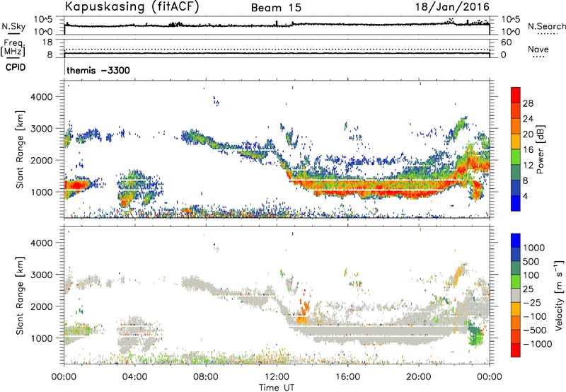Pick the yellow segment of Power colour bar

coord(516,142)
